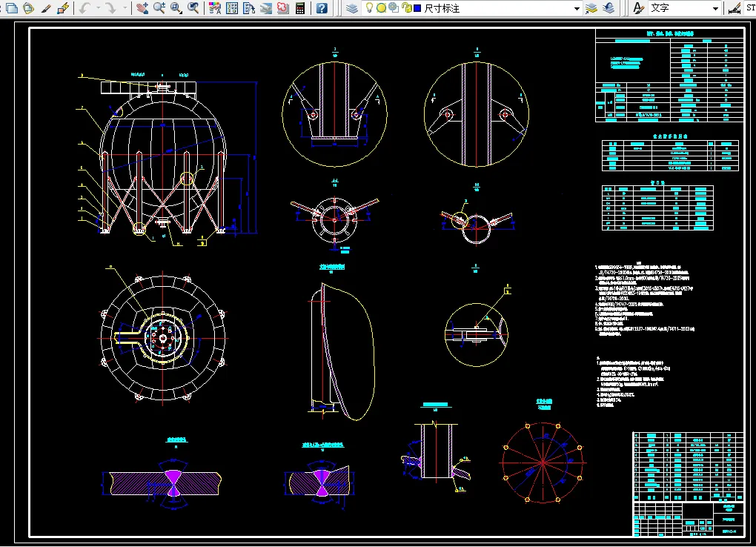
Task: Click the Zoom Window tool
Action: coord(176,8)
